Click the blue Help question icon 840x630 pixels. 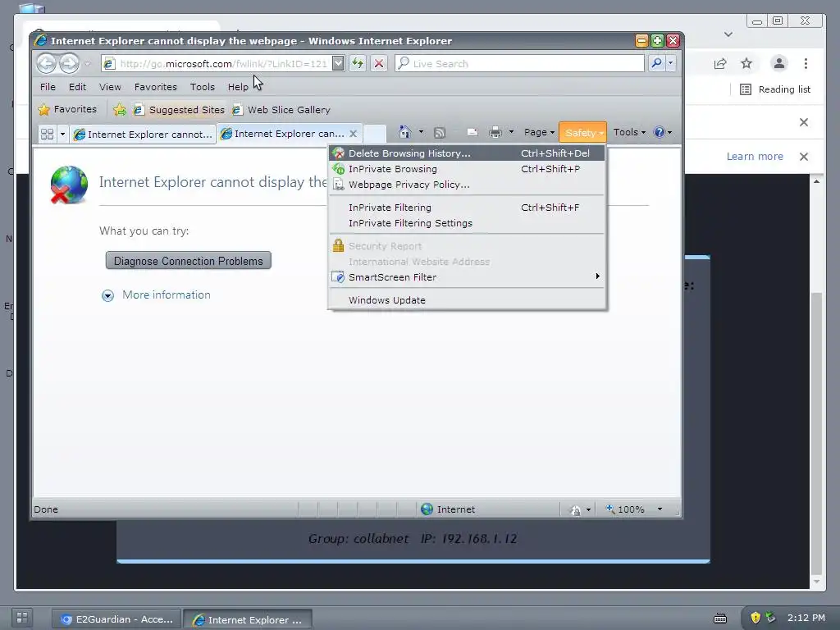tap(660, 132)
